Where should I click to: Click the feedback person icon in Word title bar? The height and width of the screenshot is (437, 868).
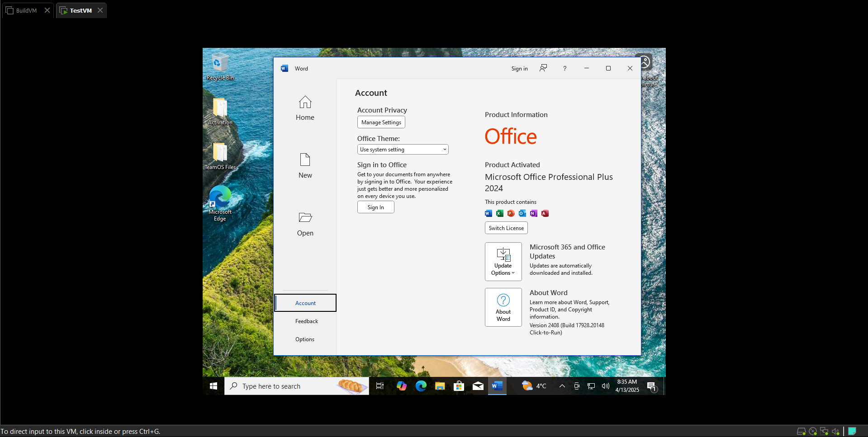543,68
